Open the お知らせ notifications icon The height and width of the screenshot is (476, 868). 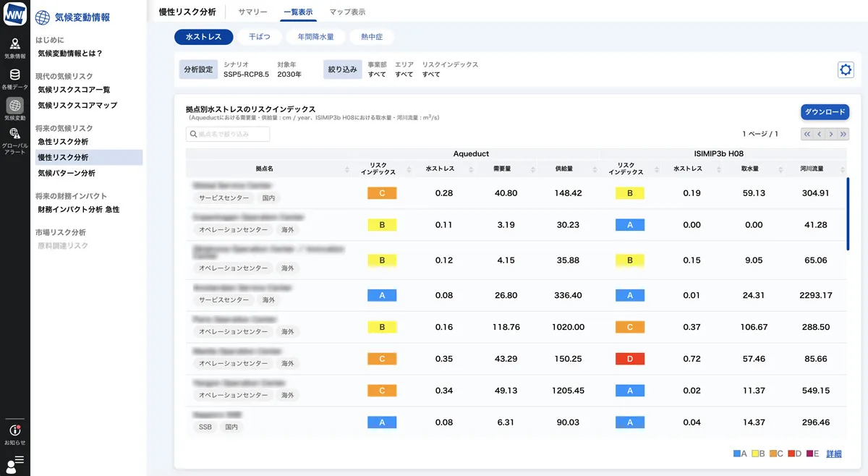14,430
